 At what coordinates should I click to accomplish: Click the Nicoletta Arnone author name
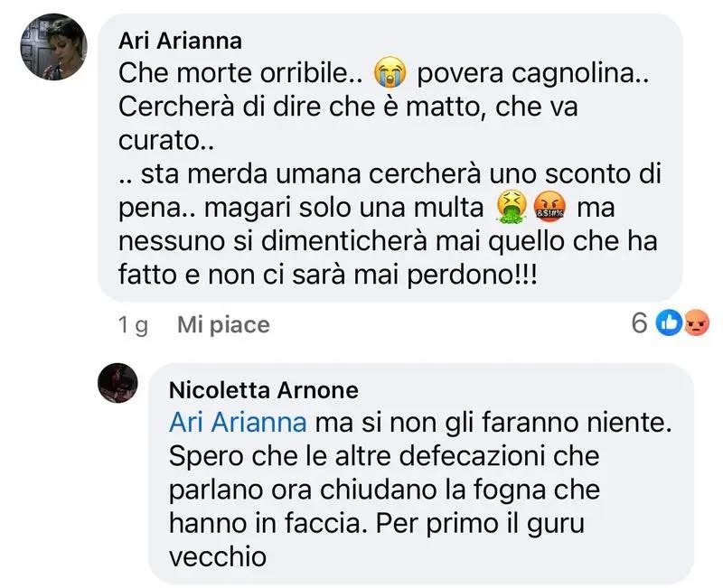click(x=264, y=390)
